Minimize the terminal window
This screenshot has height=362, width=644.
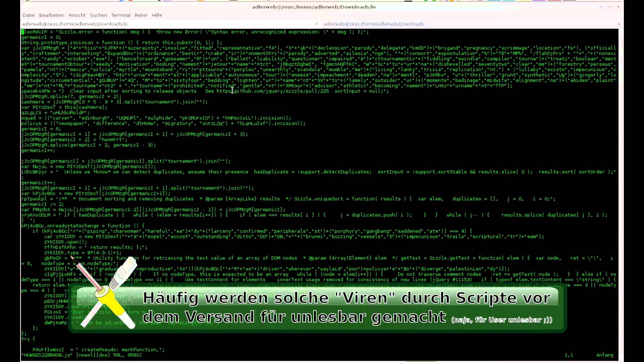click(601, 7)
